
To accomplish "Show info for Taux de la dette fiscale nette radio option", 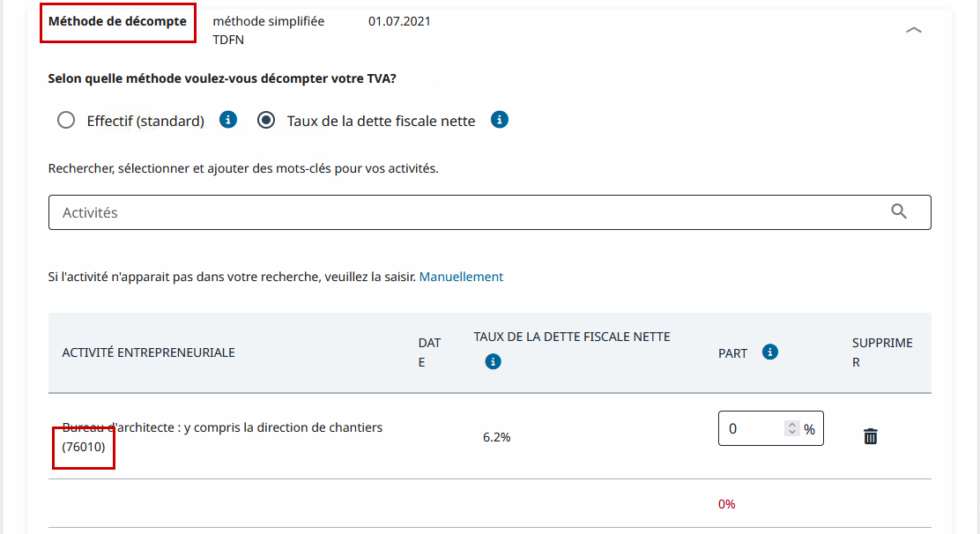I will (500, 120).
